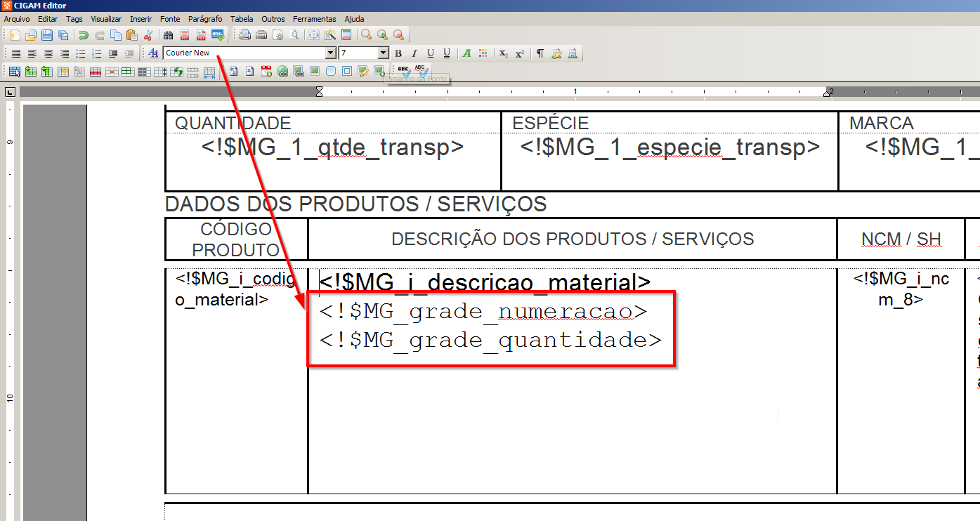Create a new document with the New icon
Image resolution: width=980 pixels, height=521 pixels.
coord(15,35)
